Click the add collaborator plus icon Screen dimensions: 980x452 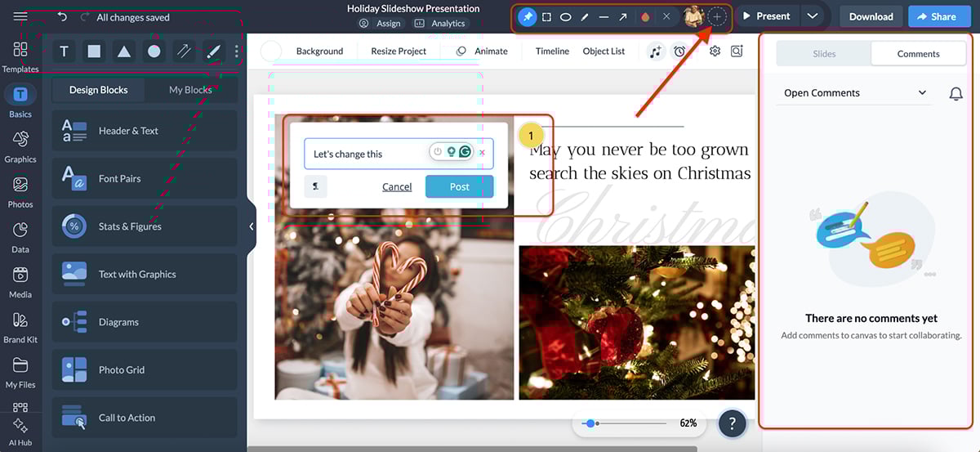coord(717,16)
